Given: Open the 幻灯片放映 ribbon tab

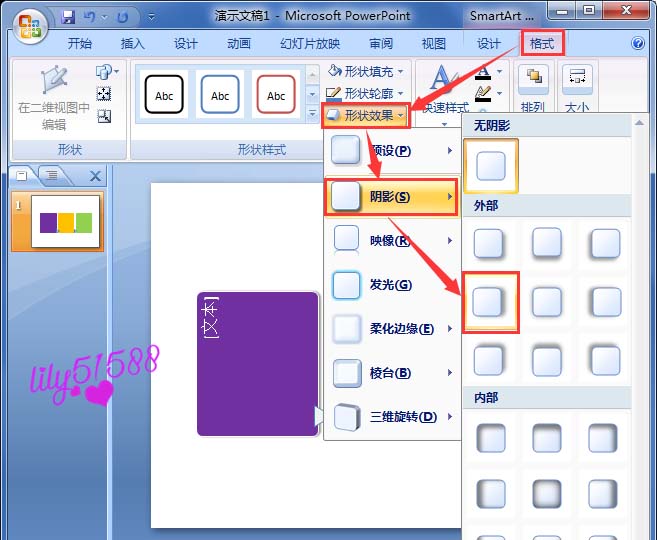Looking at the screenshot, I should pos(310,43).
